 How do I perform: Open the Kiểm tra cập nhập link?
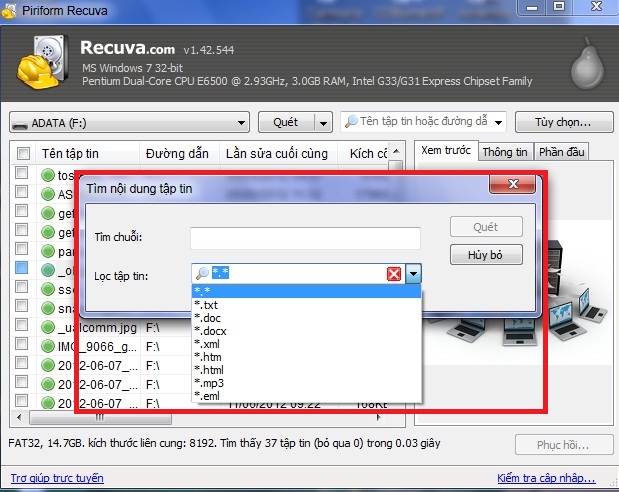pos(546,478)
